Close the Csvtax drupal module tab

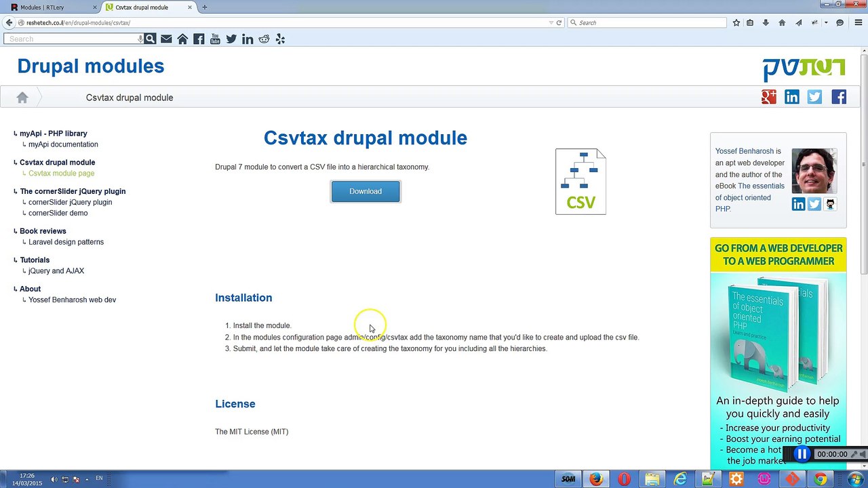coord(191,7)
